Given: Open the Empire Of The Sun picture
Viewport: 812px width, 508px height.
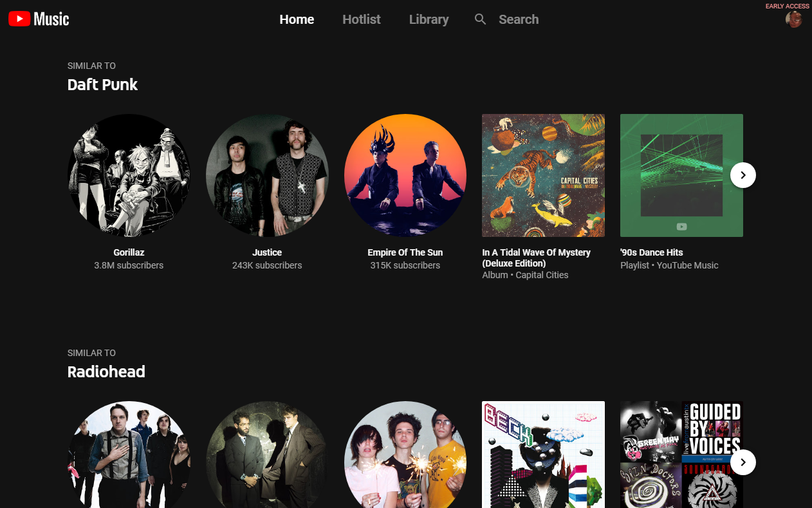Looking at the screenshot, I should pyautogui.click(x=405, y=175).
